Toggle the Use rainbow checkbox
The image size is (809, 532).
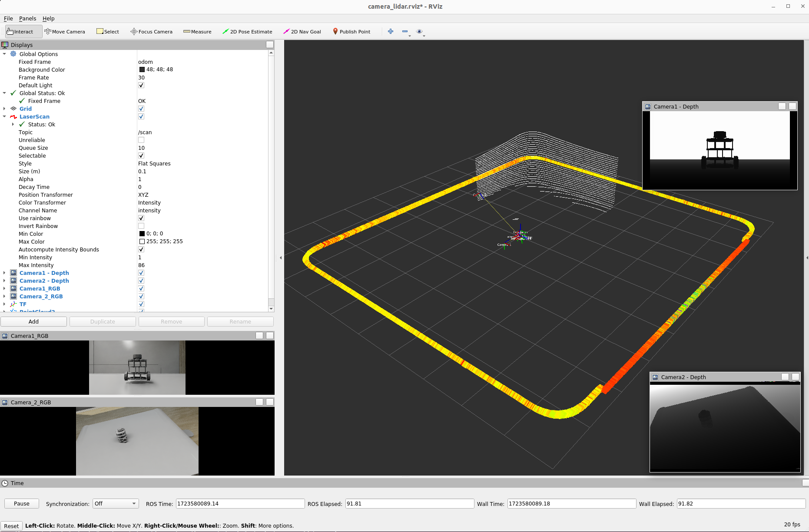point(141,218)
